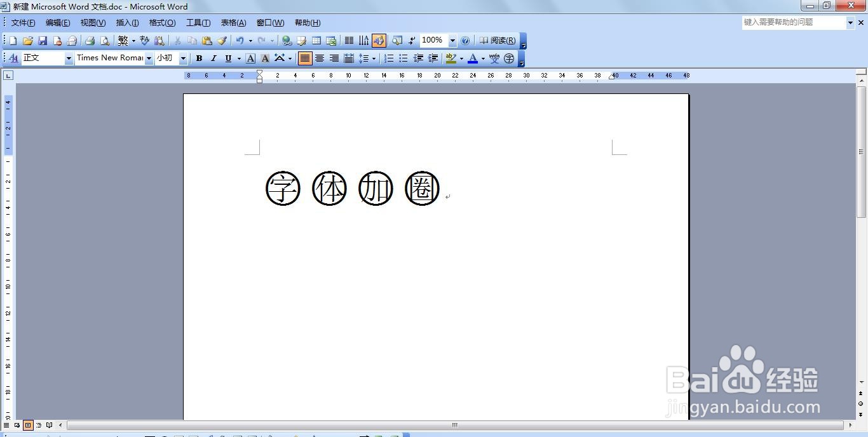Expand the font size dropdown 小初
The image size is (868, 437).
(183, 58)
